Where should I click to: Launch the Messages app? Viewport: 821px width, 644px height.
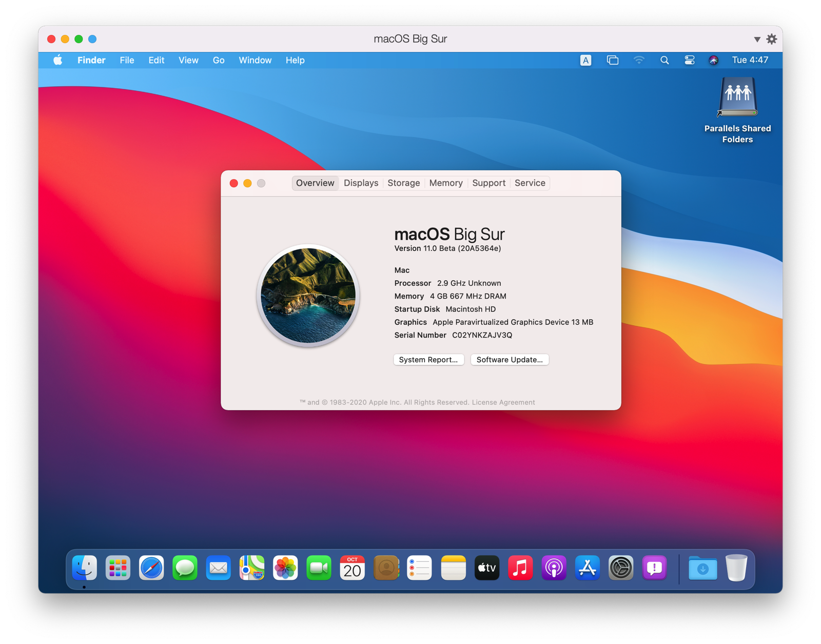(x=185, y=568)
